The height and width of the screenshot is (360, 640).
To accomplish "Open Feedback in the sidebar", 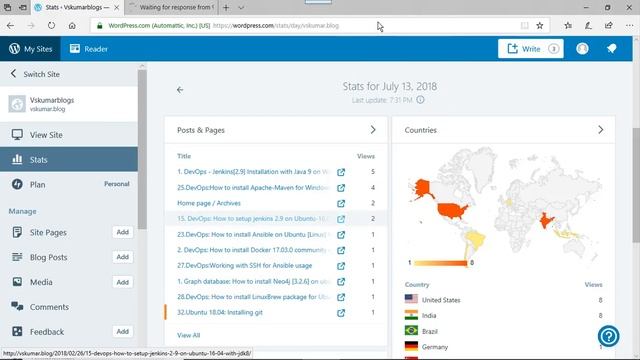I will tap(47, 332).
